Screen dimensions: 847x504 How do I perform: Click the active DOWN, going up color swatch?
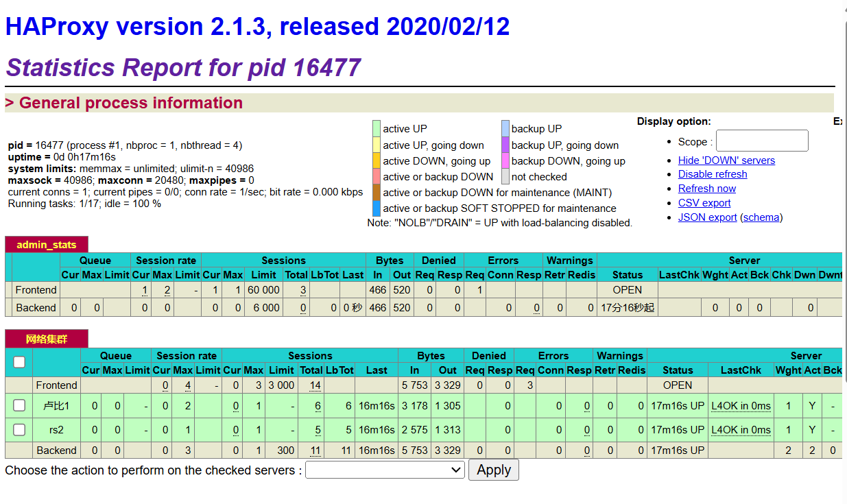(376, 160)
